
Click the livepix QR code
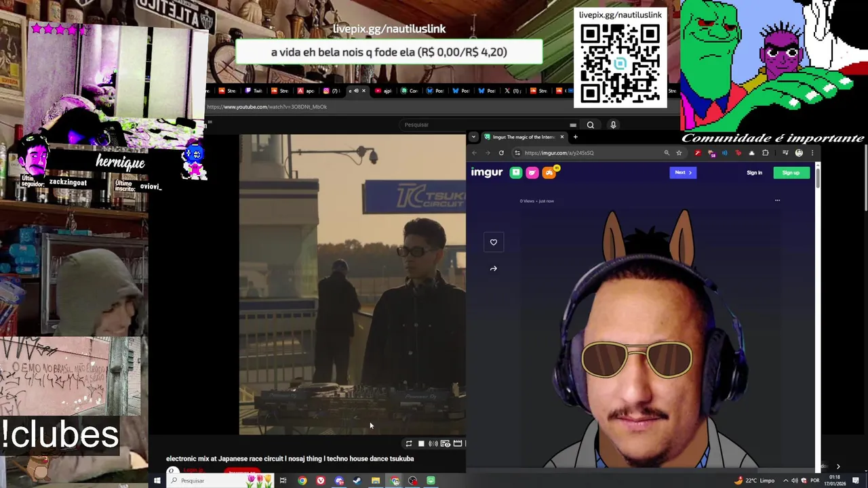(620, 63)
